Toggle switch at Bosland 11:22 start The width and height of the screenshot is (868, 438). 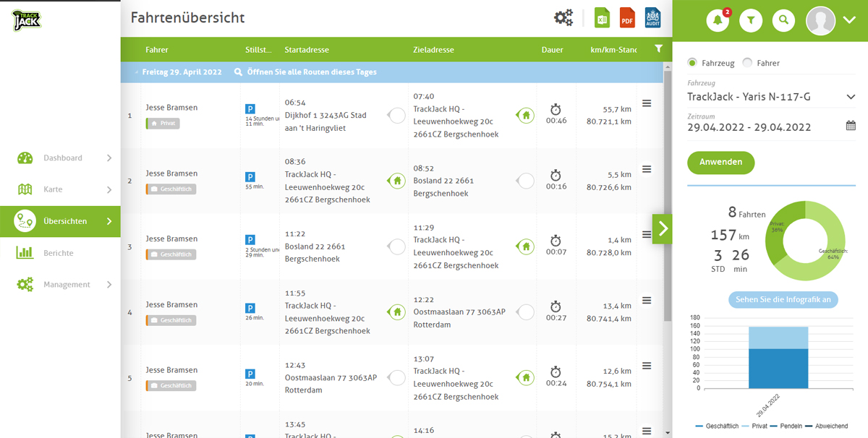[x=396, y=246]
